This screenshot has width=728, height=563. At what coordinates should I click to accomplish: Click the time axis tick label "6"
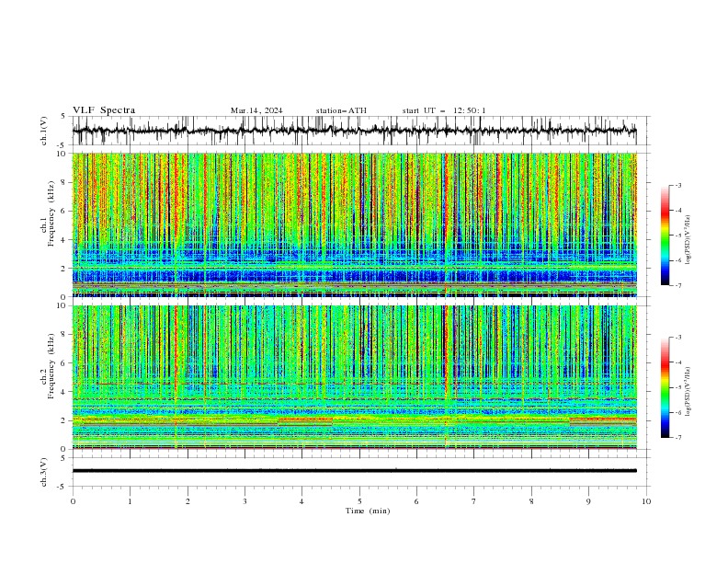[x=416, y=501]
